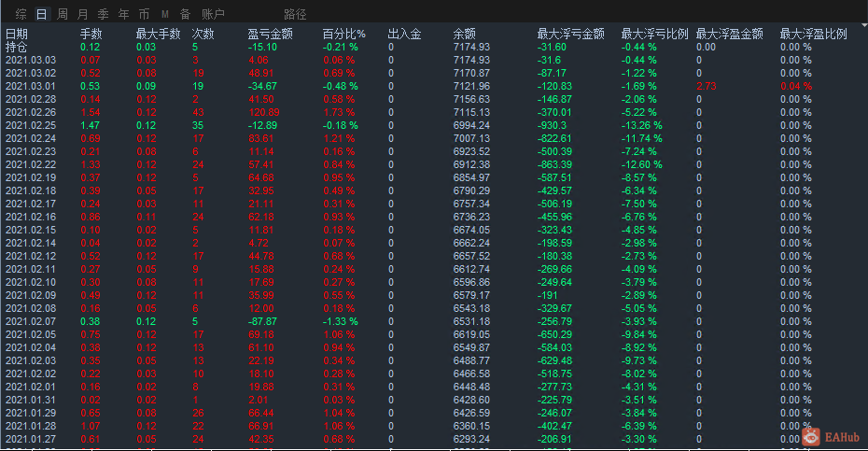868x451 pixels.
Task: Click the balance value 6619.05
Action: 471,334
